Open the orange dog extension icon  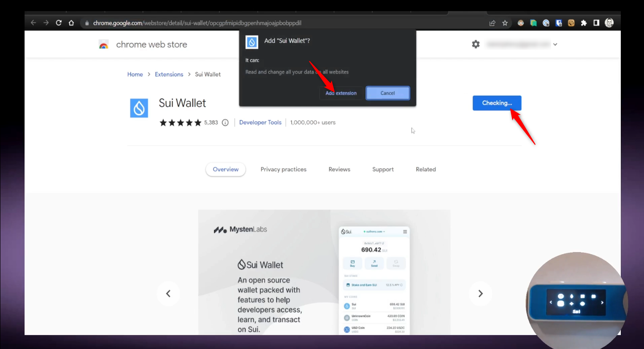(571, 23)
